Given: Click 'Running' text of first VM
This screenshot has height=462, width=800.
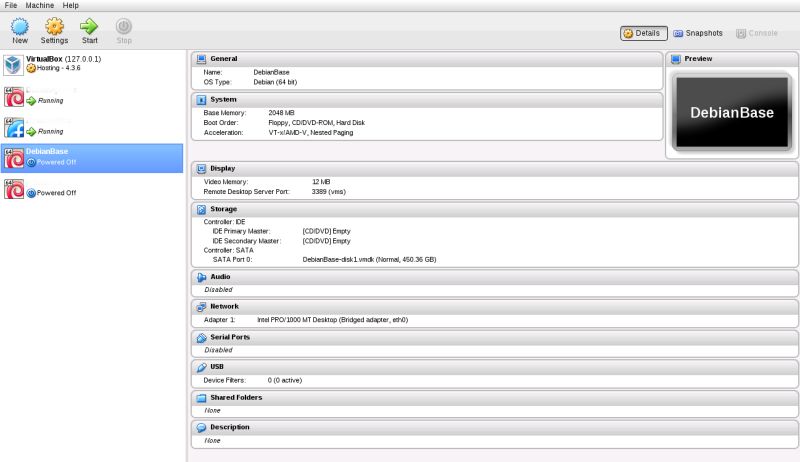Looking at the screenshot, I should click(51, 101).
